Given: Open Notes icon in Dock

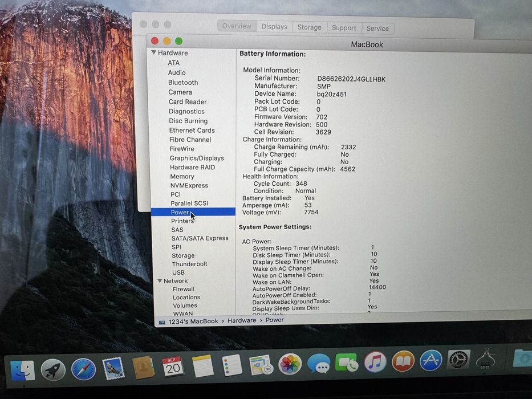Looking at the screenshot, I should coord(202,366).
